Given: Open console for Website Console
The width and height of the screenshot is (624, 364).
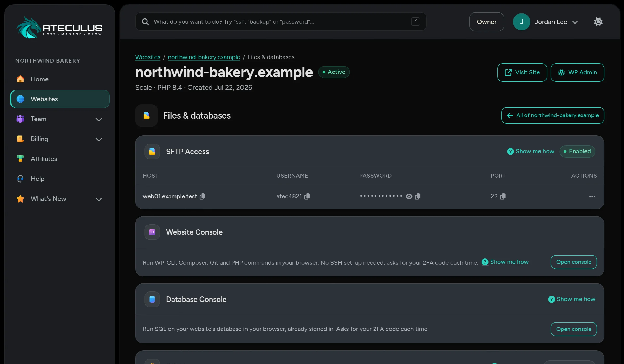Looking at the screenshot, I should coord(574,262).
